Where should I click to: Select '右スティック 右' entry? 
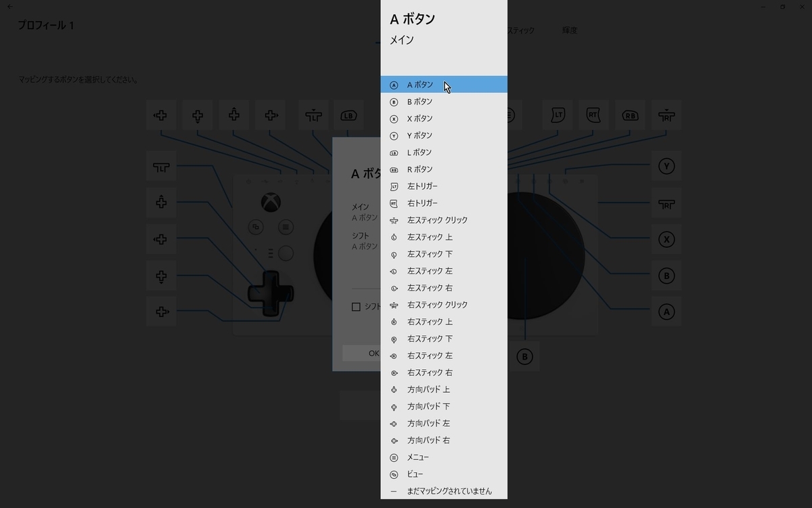[x=444, y=373]
